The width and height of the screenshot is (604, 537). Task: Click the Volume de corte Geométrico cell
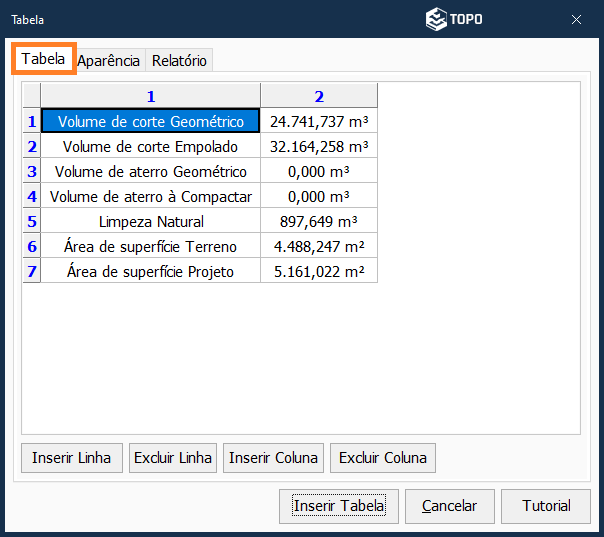point(151,121)
